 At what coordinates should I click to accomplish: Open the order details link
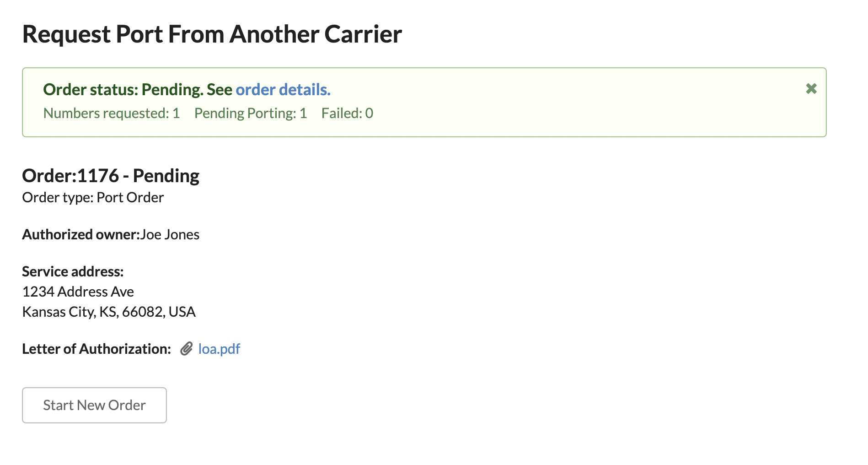pos(283,90)
